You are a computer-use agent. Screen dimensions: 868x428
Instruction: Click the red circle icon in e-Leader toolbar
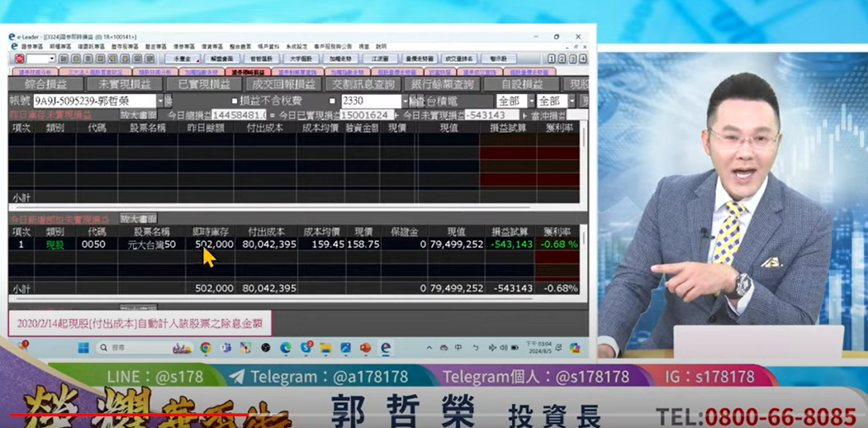pos(19,59)
